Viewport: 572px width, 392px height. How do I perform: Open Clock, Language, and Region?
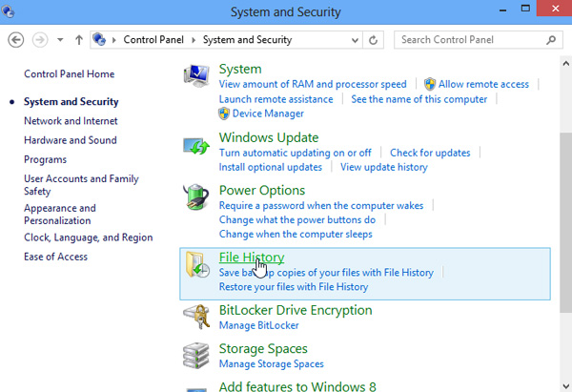[x=89, y=237]
